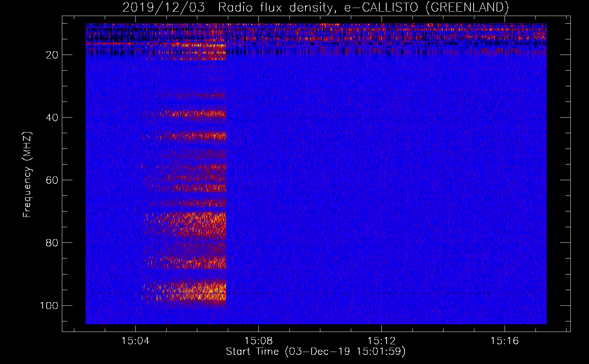The width and height of the screenshot is (589, 364).
Task: Click the 15:08 time tick label
Action: pos(258,341)
